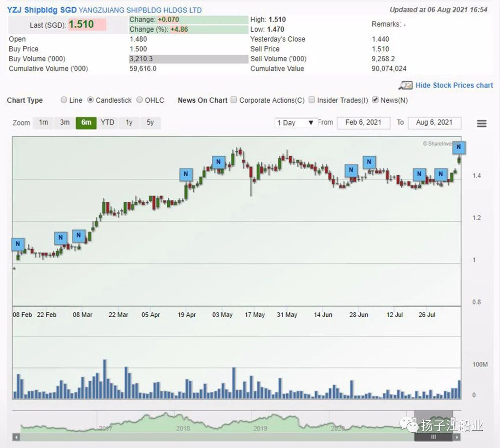Switch zoom to YTD
This screenshot has width=500, height=448.
click(x=107, y=123)
